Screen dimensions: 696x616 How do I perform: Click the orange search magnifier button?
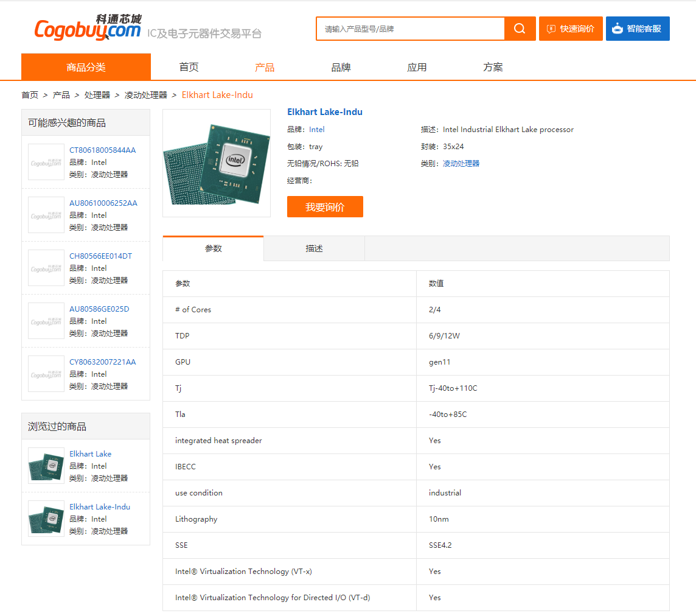coord(520,29)
